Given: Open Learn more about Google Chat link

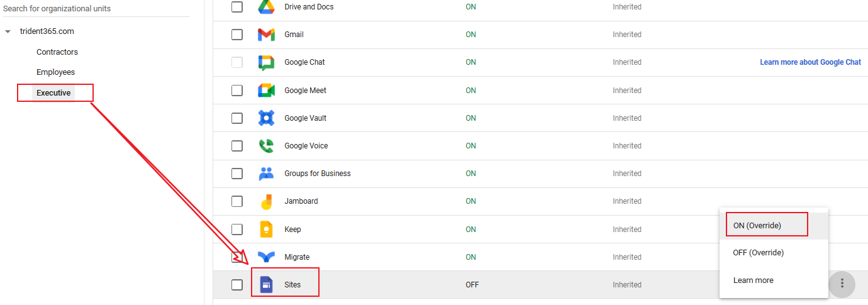Looking at the screenshot, I should (x=810, y=62).
